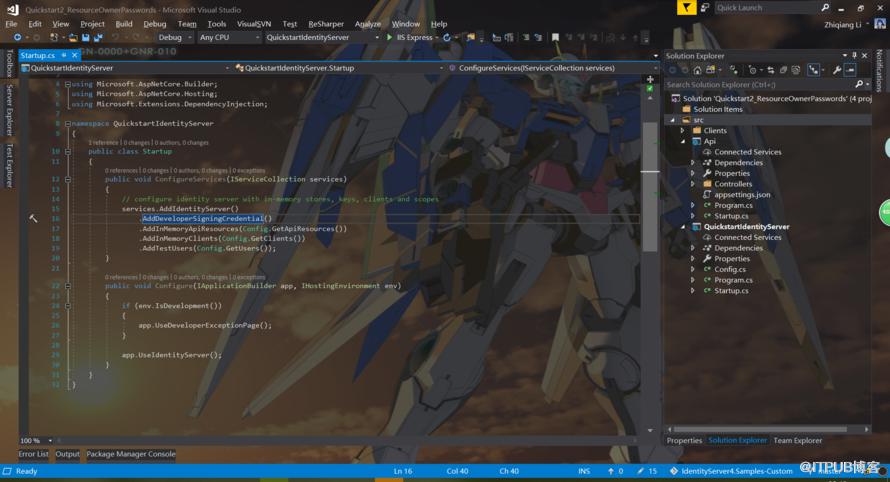The height and width of the screenshot is (482, 890).
Task: Select Config.cs in Solution Explorer
Action: click(730, 269)
